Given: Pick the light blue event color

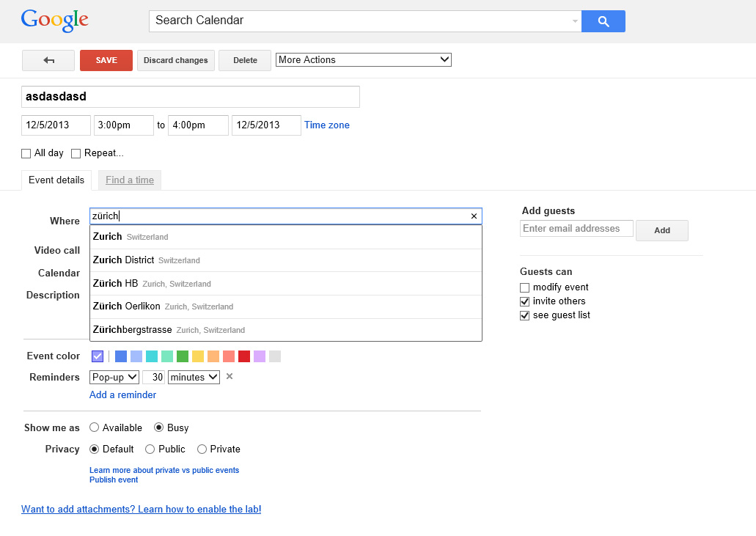Looking at the screenshot, I should [x=136, y=356].
